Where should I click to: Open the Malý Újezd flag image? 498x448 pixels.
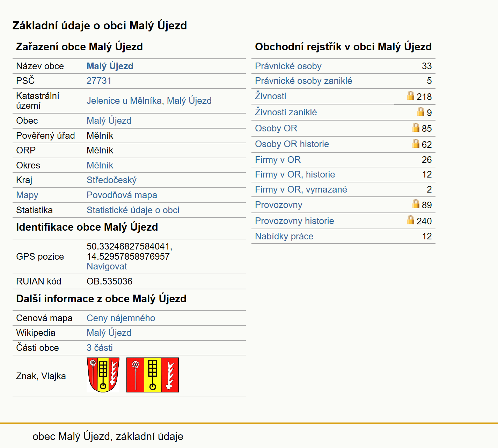(153, 375)
